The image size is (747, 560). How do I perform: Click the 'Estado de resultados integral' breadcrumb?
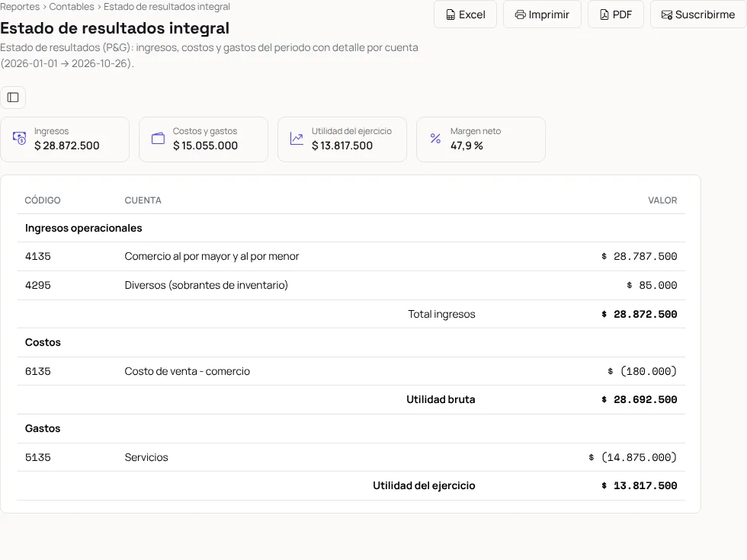pos(167,7)
